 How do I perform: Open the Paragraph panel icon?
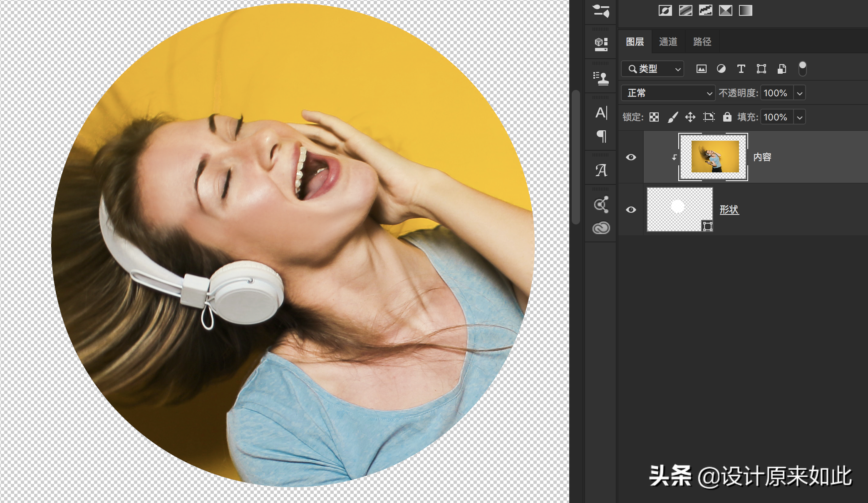(x=601, y=136)
